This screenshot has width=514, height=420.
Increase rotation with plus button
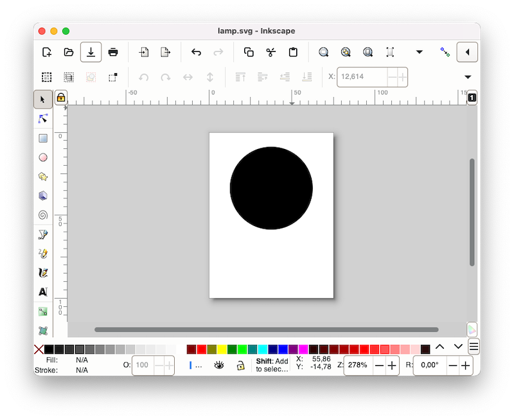465,365
